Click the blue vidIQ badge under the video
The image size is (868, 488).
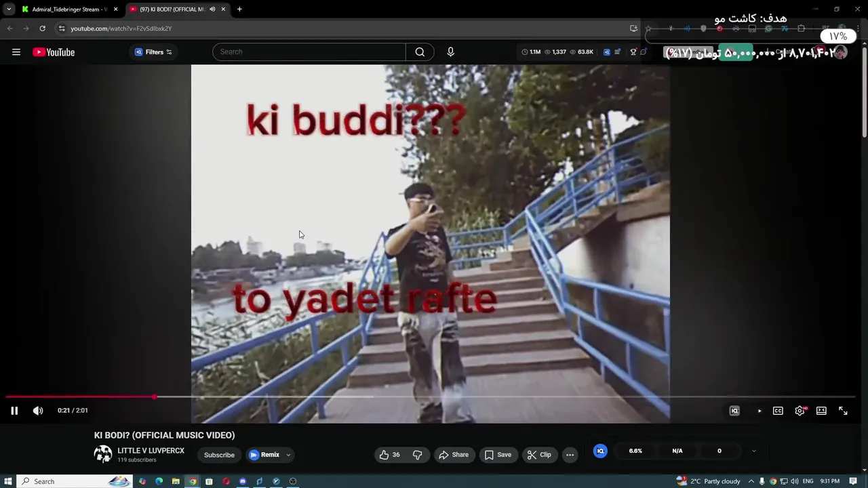click(x=600, y=451)
